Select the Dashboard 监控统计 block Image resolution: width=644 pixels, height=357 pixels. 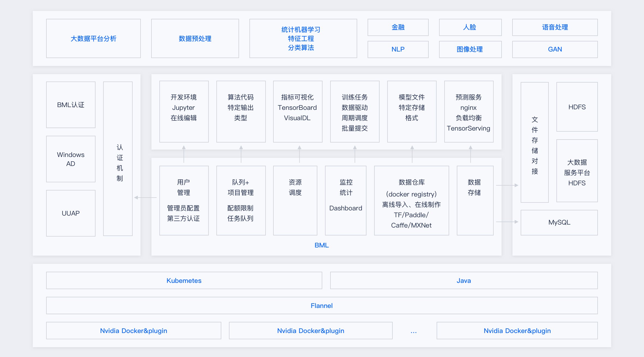(x=345, y=201)
